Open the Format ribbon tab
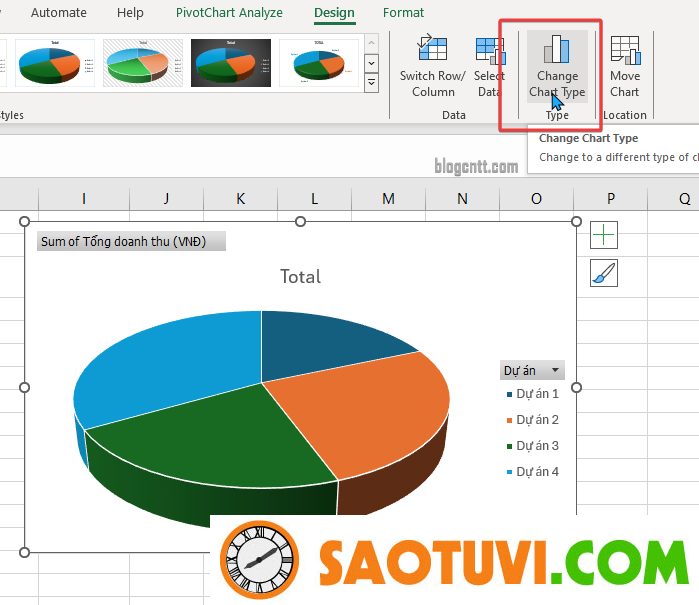The image size is (699, 605). click(403, 13)
